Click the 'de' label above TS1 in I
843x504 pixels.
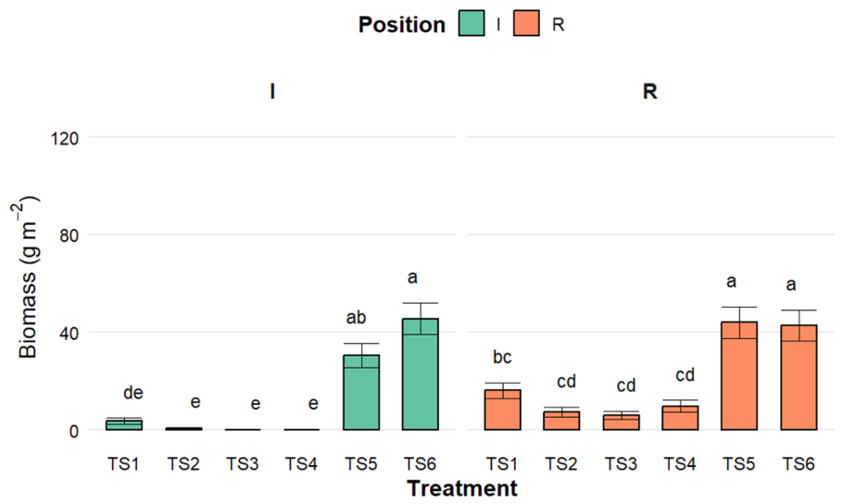(x=132, y=393)
